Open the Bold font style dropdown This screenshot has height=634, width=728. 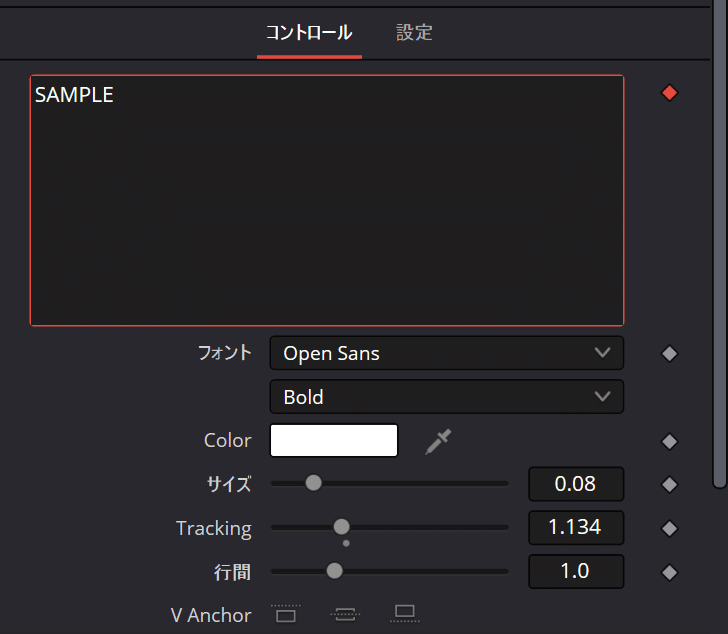447,397
